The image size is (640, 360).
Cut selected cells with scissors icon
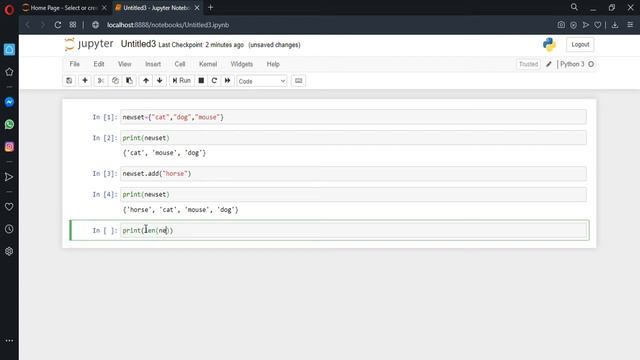pyautogui.click(x=100, y=81)
